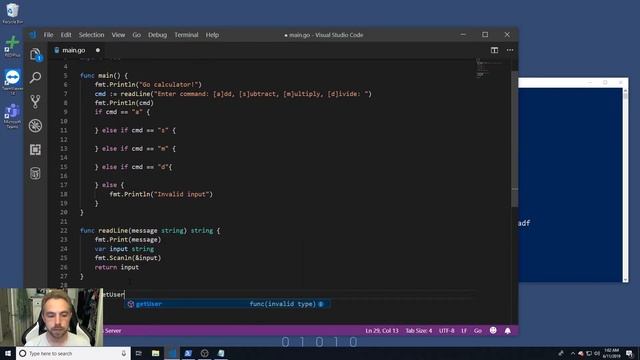Image resolution: width=640 pixels, height=360 pixels.
Task: Open the Microsoft Teams desktop icon
Action: pyautogui.click(x=12, y=116)
